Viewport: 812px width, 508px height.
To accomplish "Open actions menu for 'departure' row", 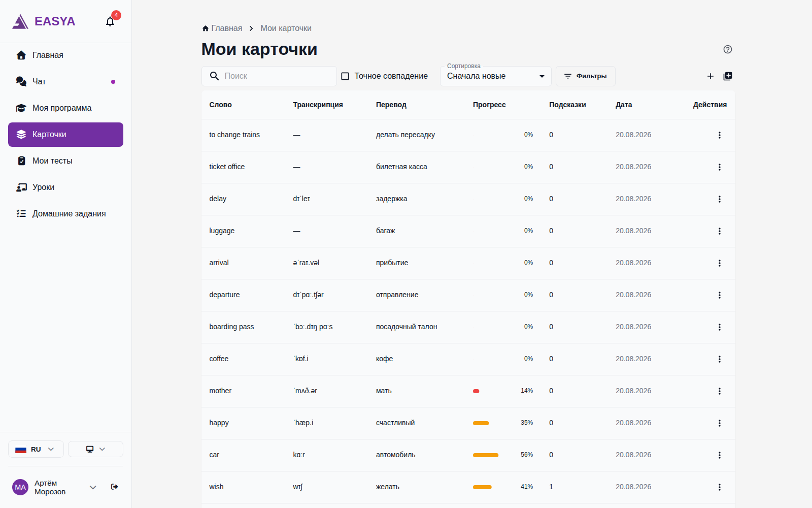I will tap(719, 295).
